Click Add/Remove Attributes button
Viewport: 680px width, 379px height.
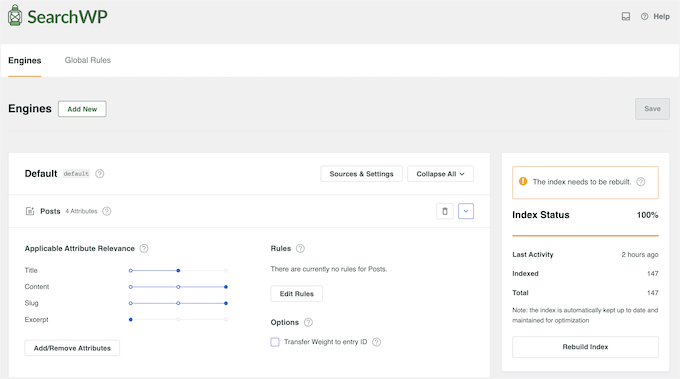tap(72, 348)
